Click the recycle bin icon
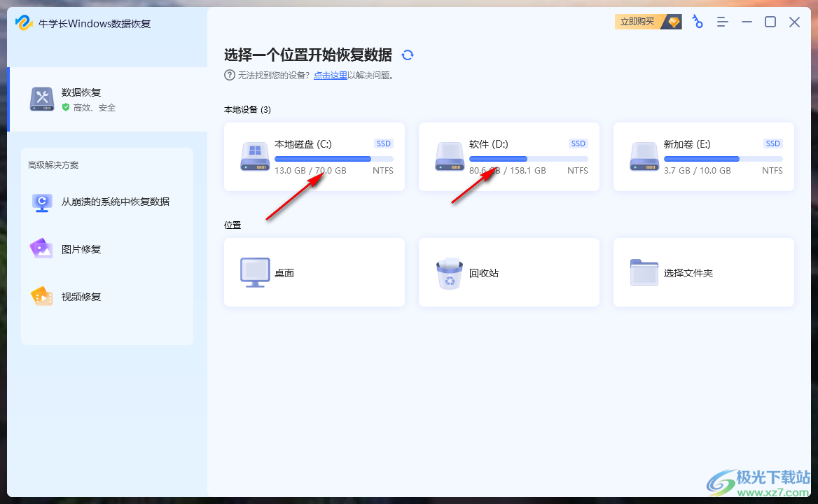The height and width of the screenshot is (504, 818). pyautogui.click(x=449, y=273)
